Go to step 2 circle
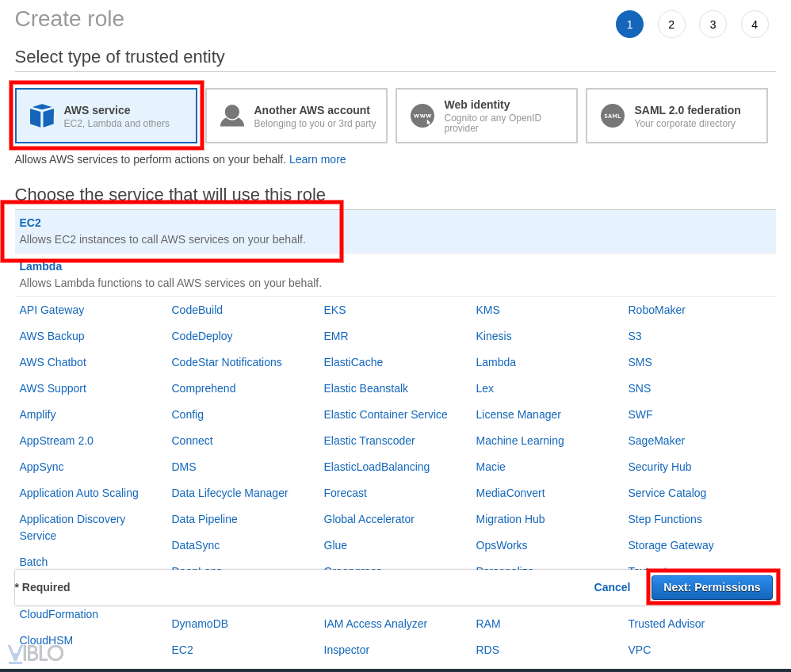Image resolution: width=791 pixels, height=672 pixels. (x=671, y=25)
